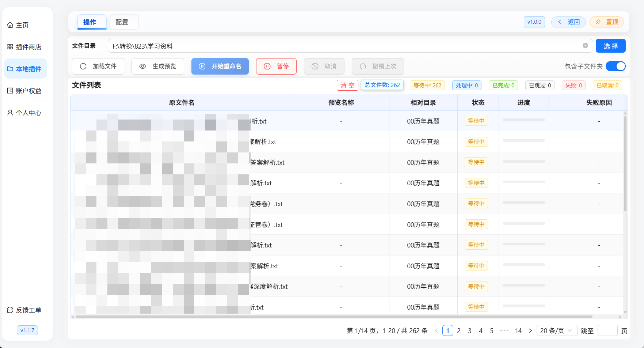Click the 预览名称 column header
Image resolution: width=644 pixels, height=348 pixels.
pos(341,103)
